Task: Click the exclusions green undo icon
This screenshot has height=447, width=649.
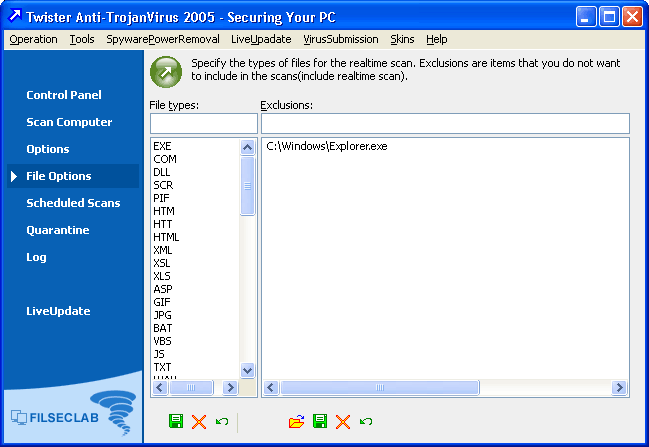Action: click(x=366, y=422)
